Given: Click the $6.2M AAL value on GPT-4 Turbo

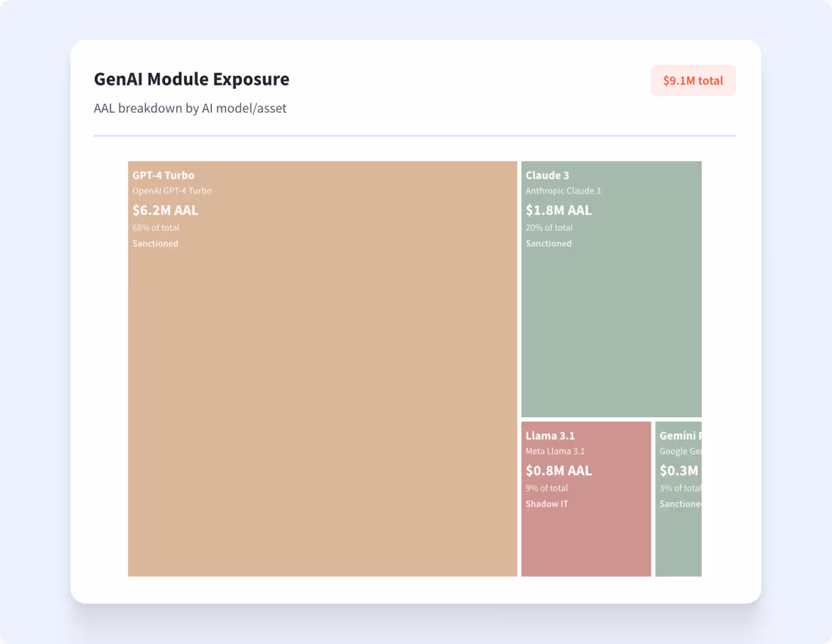Looking at the screenshot, I should pos(165,210).
